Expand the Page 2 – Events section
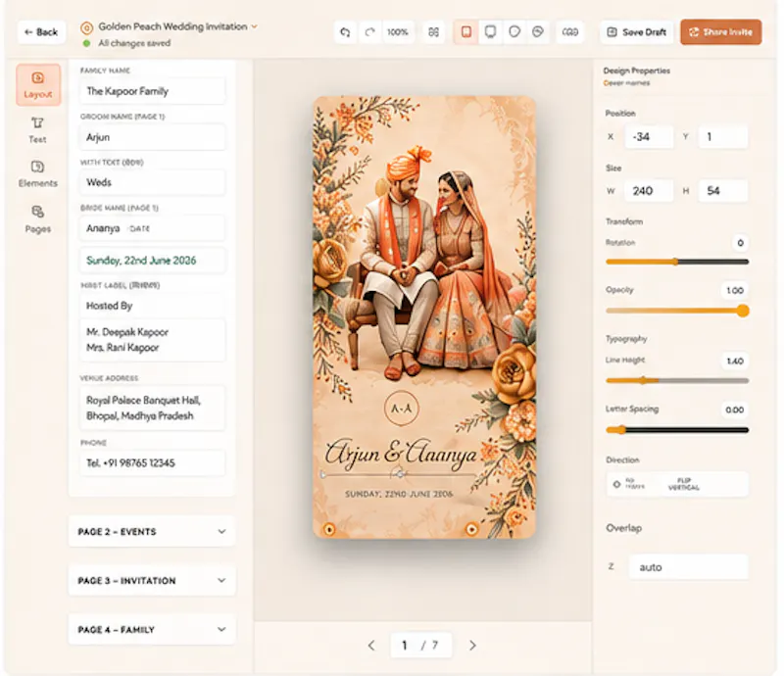Viewport: 784px width, 676px height. click(152, 532)
